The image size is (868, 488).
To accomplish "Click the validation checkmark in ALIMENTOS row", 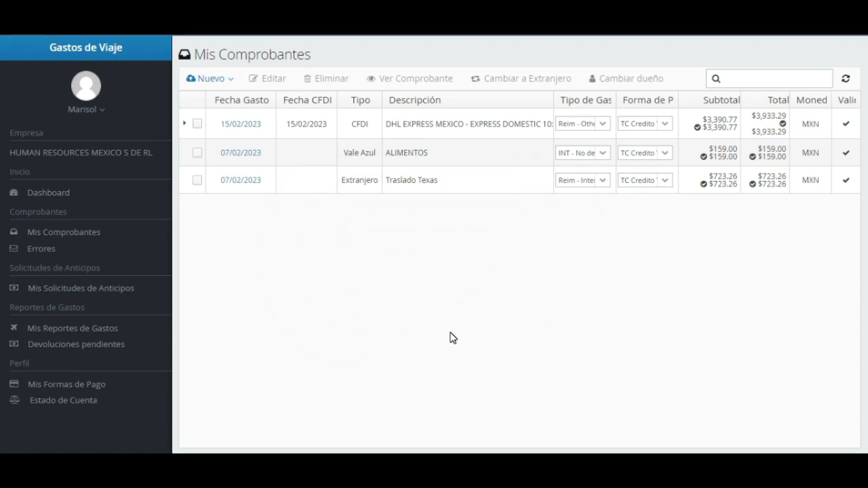I will point(846,152).
